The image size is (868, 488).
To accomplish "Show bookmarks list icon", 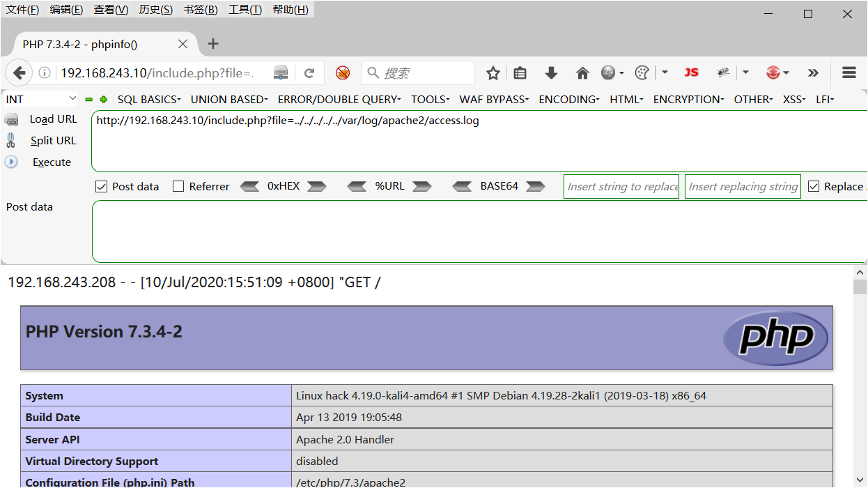I will 520,73.
